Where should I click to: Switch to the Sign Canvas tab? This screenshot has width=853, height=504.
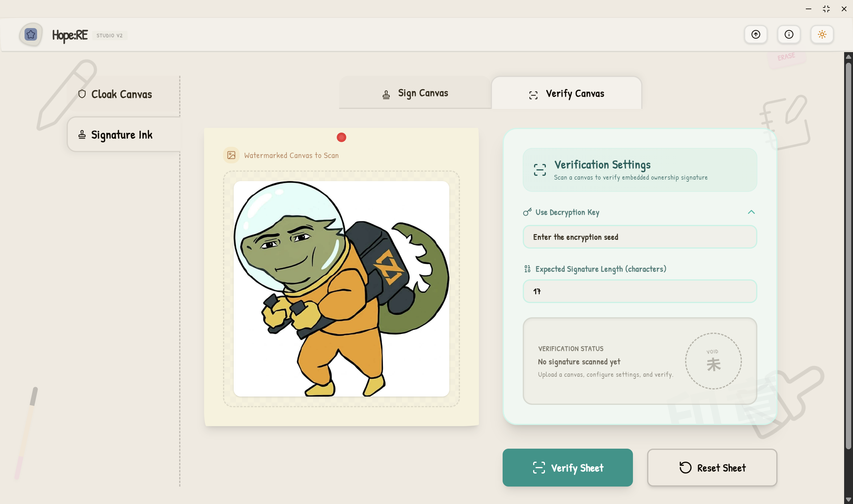[x=415, y=93]
